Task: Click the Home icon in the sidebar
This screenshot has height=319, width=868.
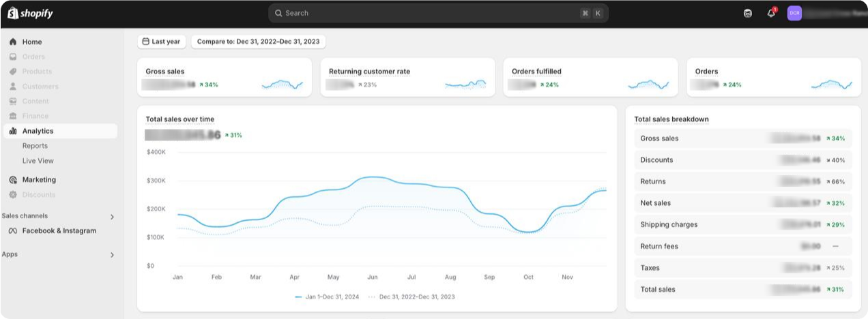Action: (13, 42)
